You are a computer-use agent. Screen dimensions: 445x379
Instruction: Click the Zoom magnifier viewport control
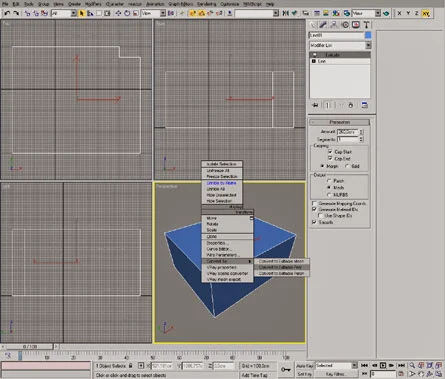(412, 366)
